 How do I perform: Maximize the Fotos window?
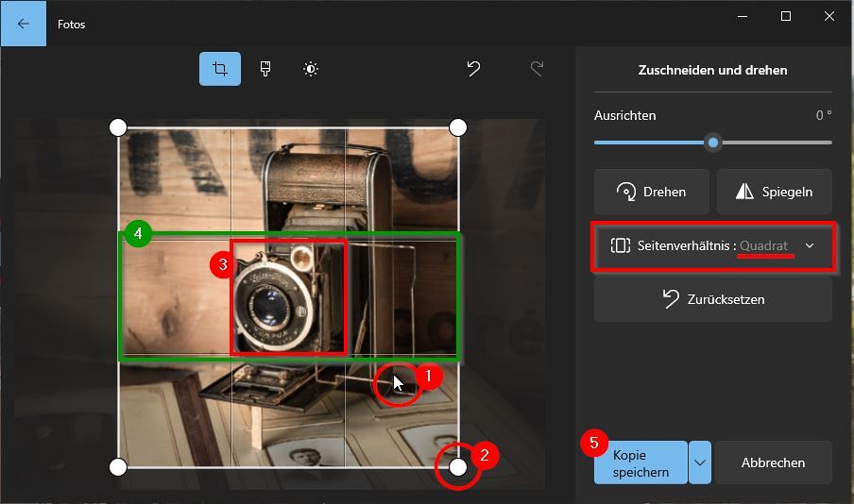coord(785,16)
